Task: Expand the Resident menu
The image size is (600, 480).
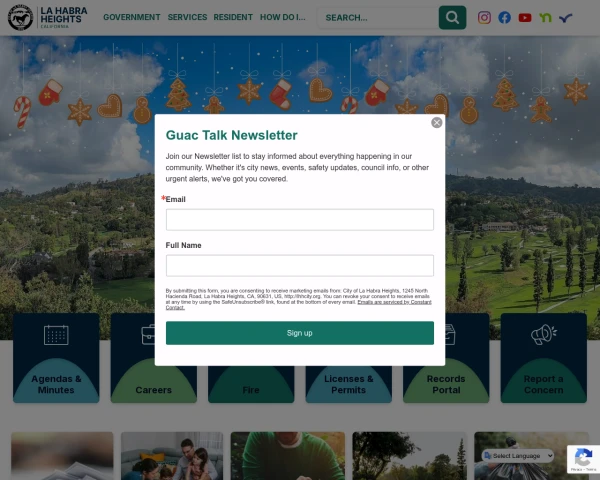Action: pyautogui.click(x=233, y=17)
